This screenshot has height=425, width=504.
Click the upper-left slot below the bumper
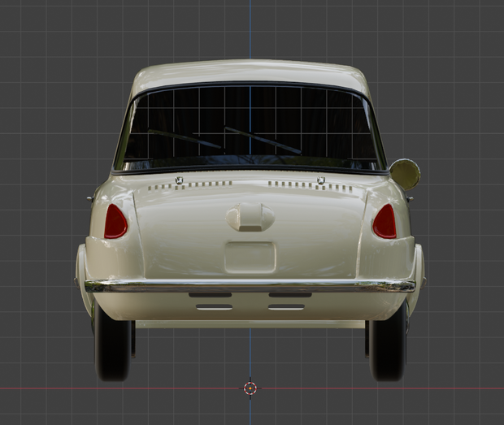[x=211, y=295]
